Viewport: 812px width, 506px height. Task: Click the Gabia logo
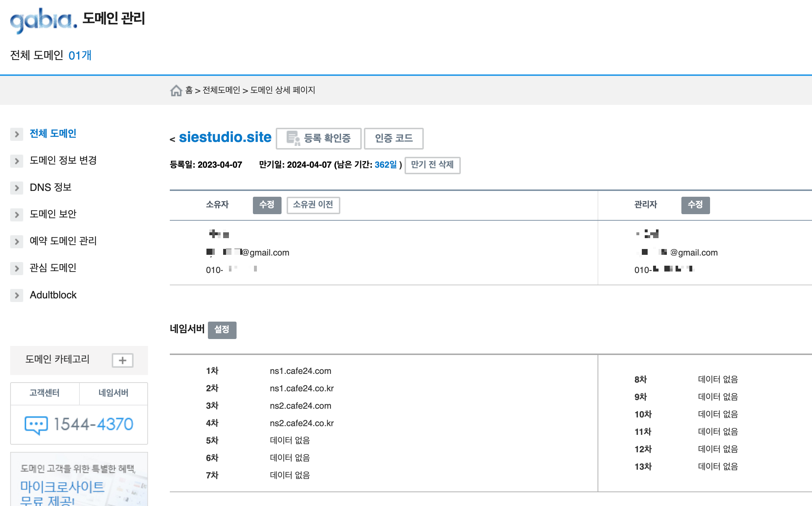[44, 20]
